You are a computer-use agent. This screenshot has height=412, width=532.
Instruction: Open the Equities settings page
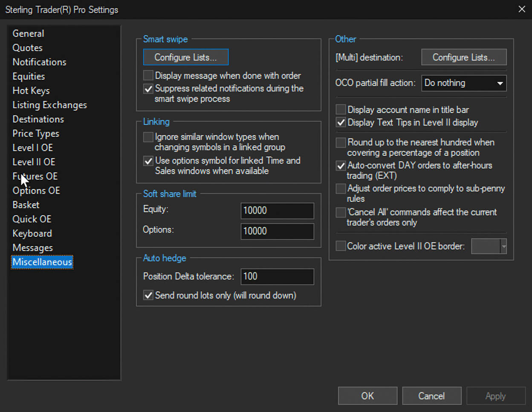pos(29,76)
